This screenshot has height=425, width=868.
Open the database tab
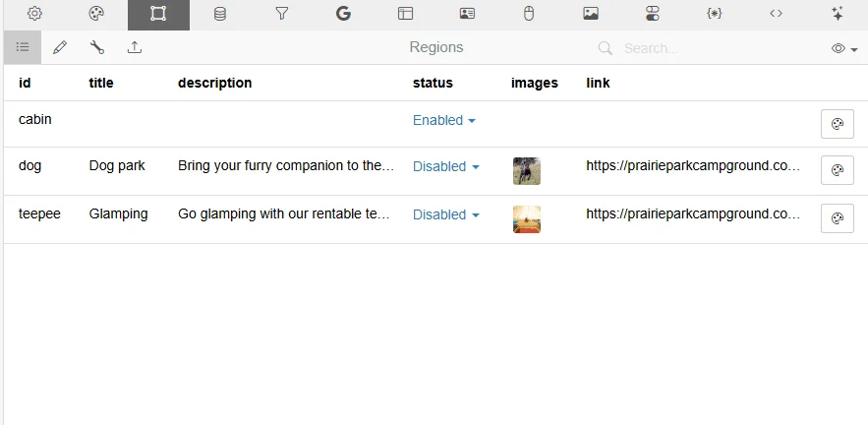point(220,14)
